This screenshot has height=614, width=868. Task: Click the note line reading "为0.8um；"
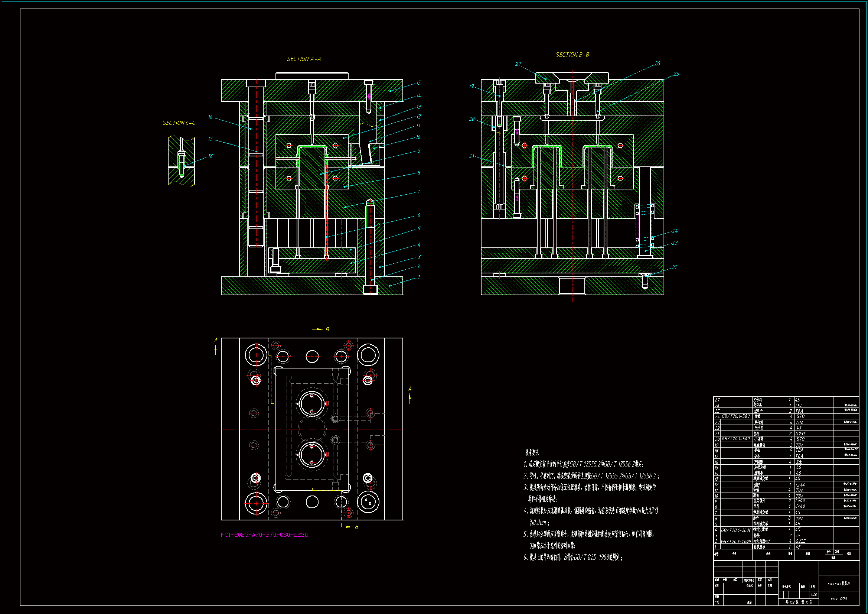click(x=539, y=523)
